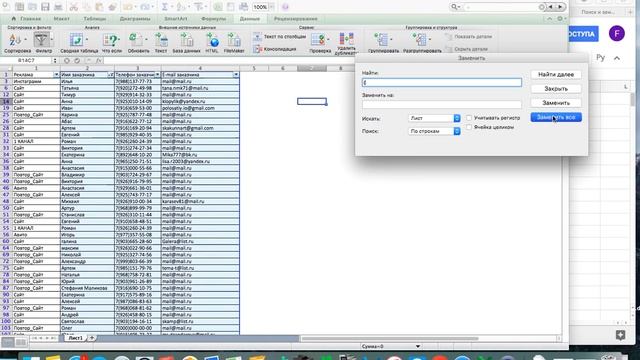Collapse the ribbon with chevron arrow

pos(550,19)
